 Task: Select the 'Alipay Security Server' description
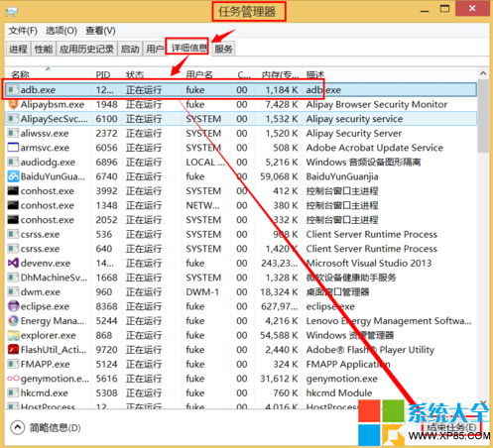pos(354,133)
